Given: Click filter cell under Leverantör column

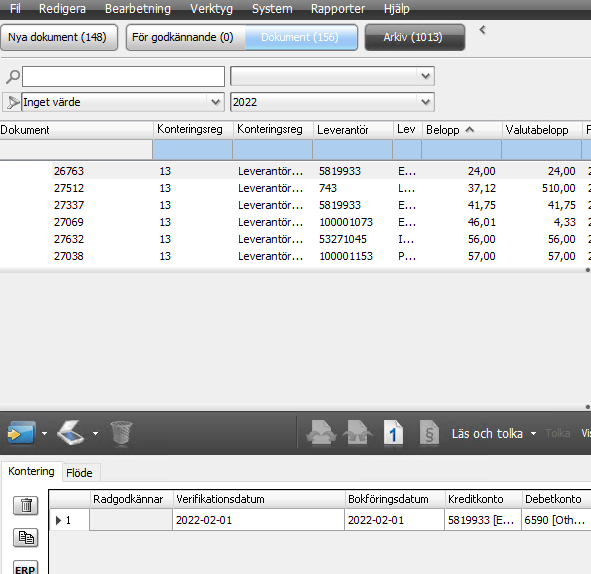Looking at the screenshot, I should (x=352, y=149).
